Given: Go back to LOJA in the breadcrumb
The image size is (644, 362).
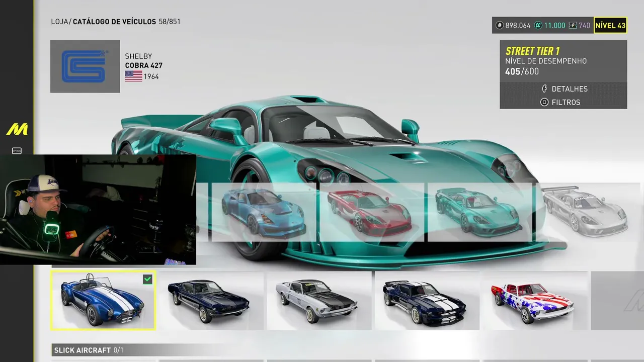Looking at the screenshot, I should 59,22.
